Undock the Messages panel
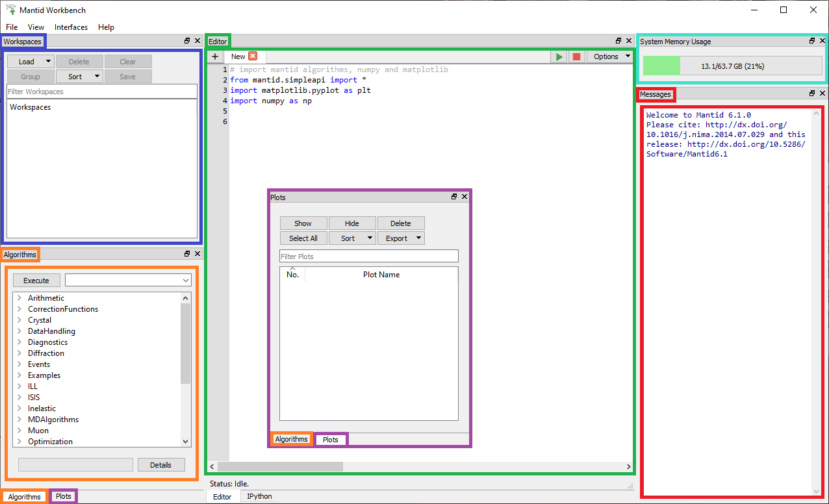Viewport: 829px width, 504px height. pos(812,94)
